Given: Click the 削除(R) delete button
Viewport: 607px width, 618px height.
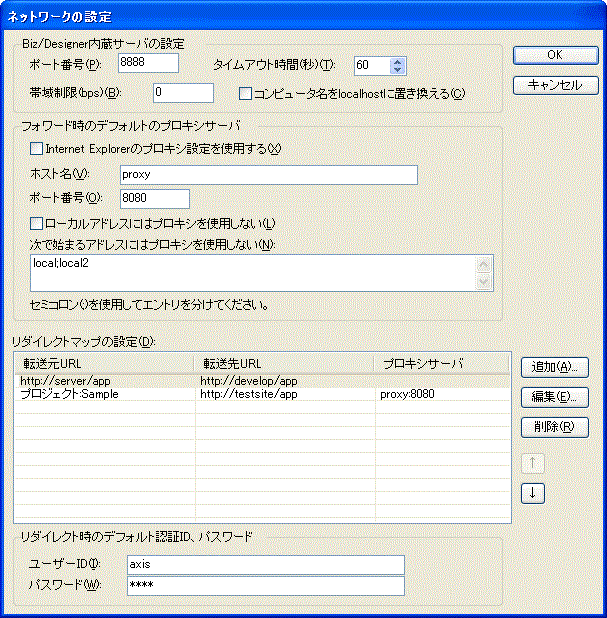Looking at the screenshot, I should [555, 427].
